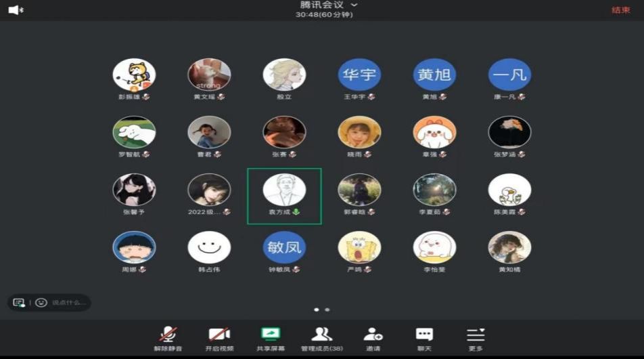This screenshot has width=644, height=359.
Task: Toggle the speaker icon at top left
Action: 14,9
